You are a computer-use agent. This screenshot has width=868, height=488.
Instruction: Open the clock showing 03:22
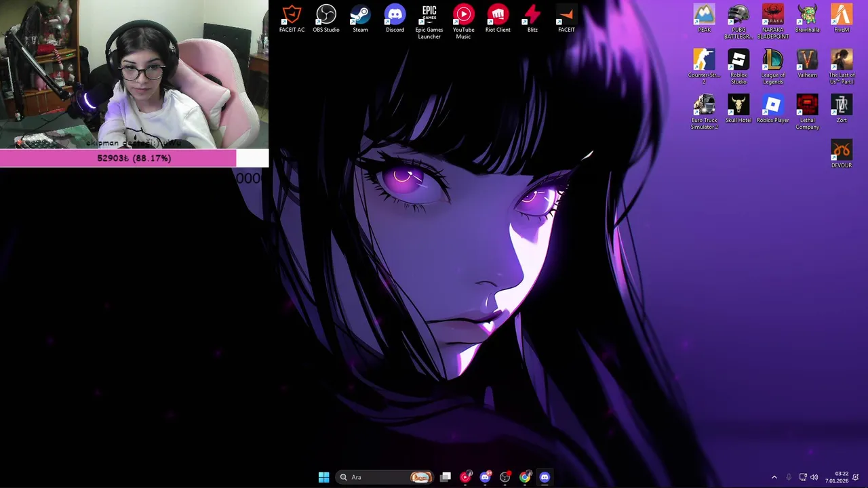837,477
